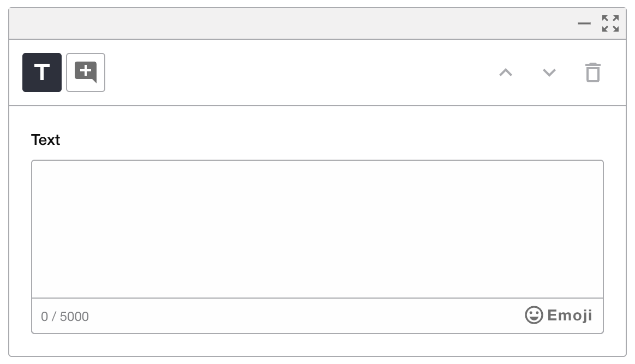
Task: Move the block up with the arrow
Action: point(506,72)
